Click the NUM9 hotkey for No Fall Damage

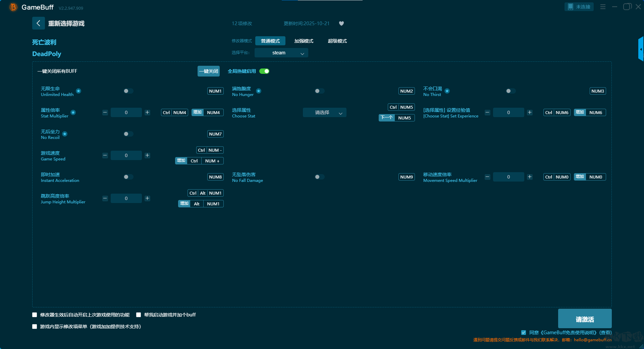(407, 177)
